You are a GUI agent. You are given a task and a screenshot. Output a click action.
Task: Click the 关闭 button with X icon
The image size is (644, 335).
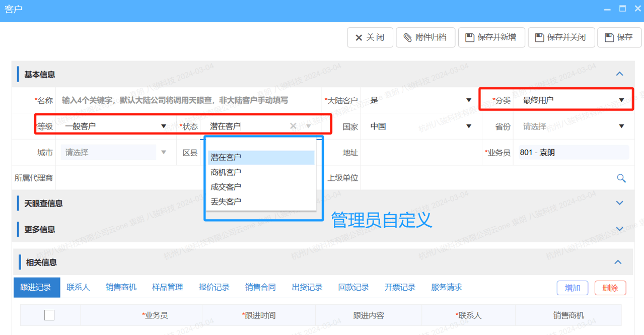pyautogui.click(x=370, y=37)
